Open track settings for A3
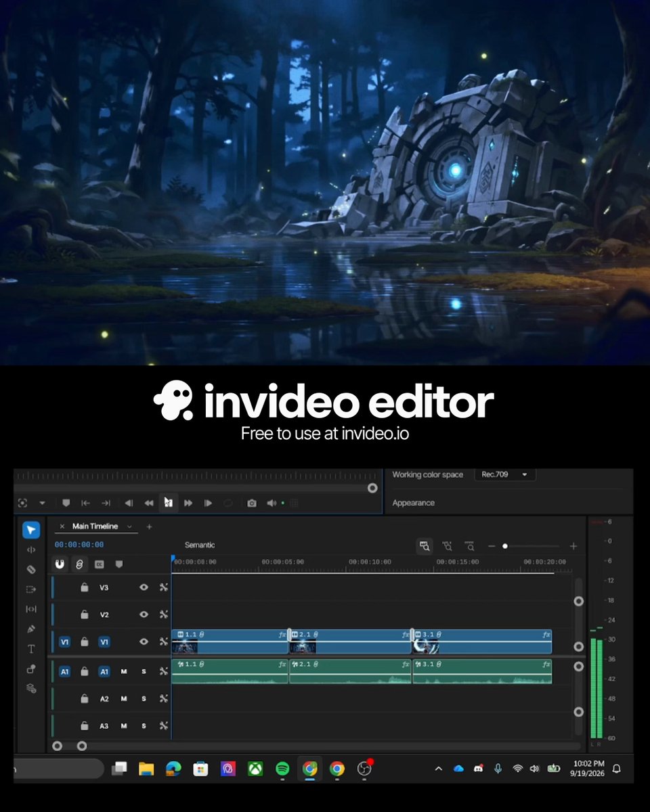 point(164,725)
